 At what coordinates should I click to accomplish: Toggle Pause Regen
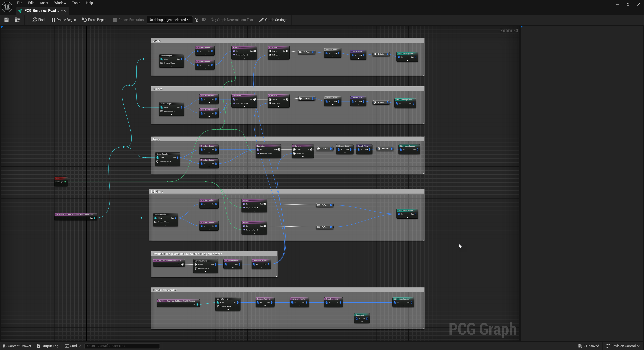(64, 20)
